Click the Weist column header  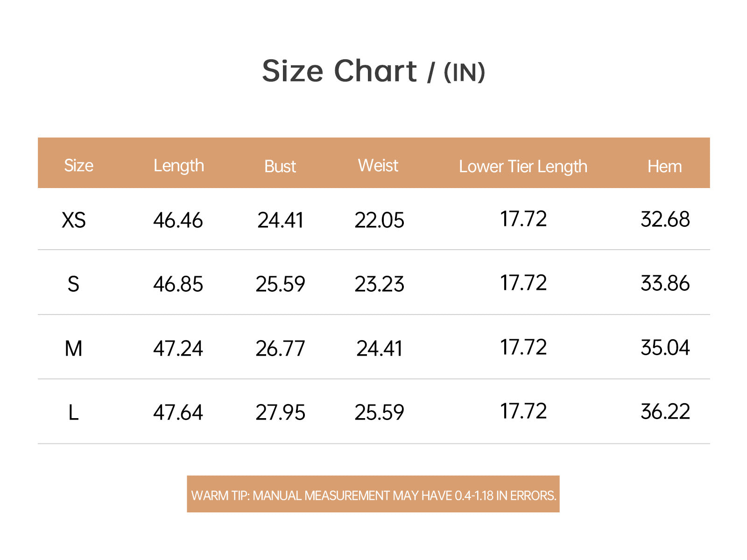[378, 166]
